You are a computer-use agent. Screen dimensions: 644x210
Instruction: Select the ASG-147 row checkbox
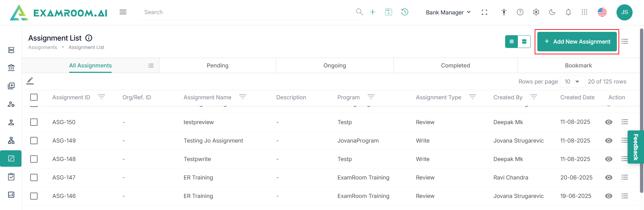[x=34, y=177]
